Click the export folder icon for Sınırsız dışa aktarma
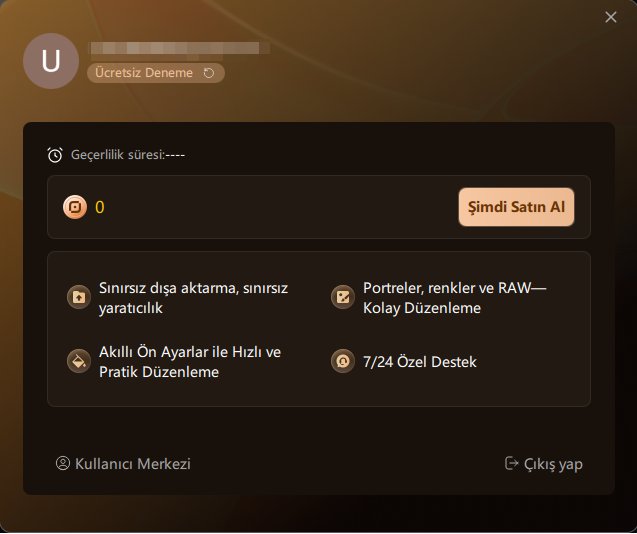The width and height of the screenshot is (637, 534). [x=79, y=297]
